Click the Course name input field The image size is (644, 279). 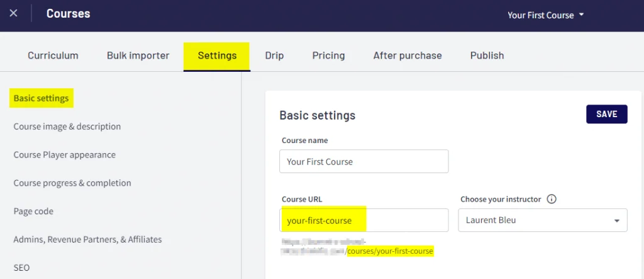tap(364, 161)
